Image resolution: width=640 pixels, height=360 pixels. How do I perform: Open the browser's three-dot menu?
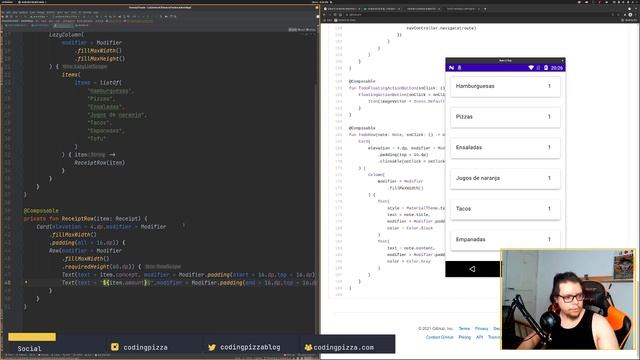pyautogui.click(x=636, y=15)
